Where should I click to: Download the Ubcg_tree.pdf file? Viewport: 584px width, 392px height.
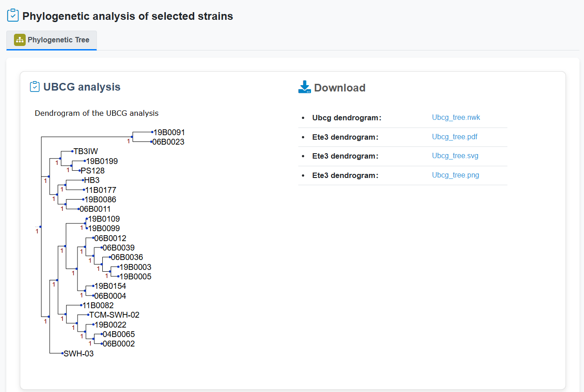coord(454,137)
